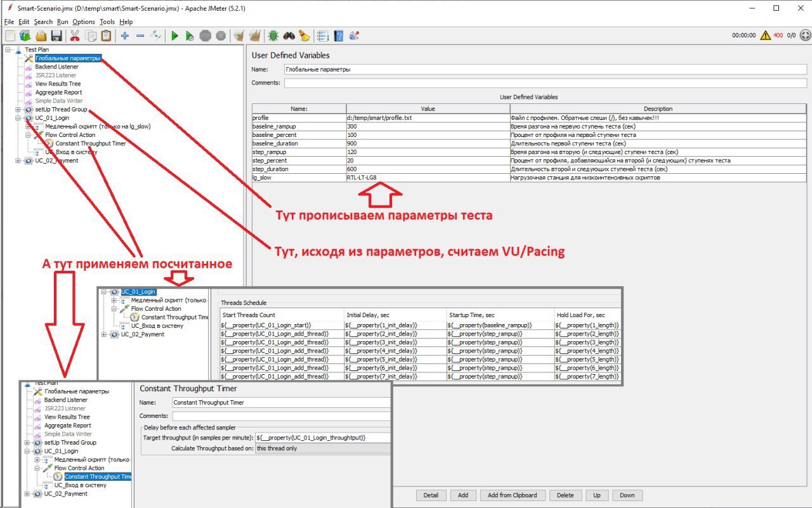Click the 'Value' column header

[x=428, y=109]
